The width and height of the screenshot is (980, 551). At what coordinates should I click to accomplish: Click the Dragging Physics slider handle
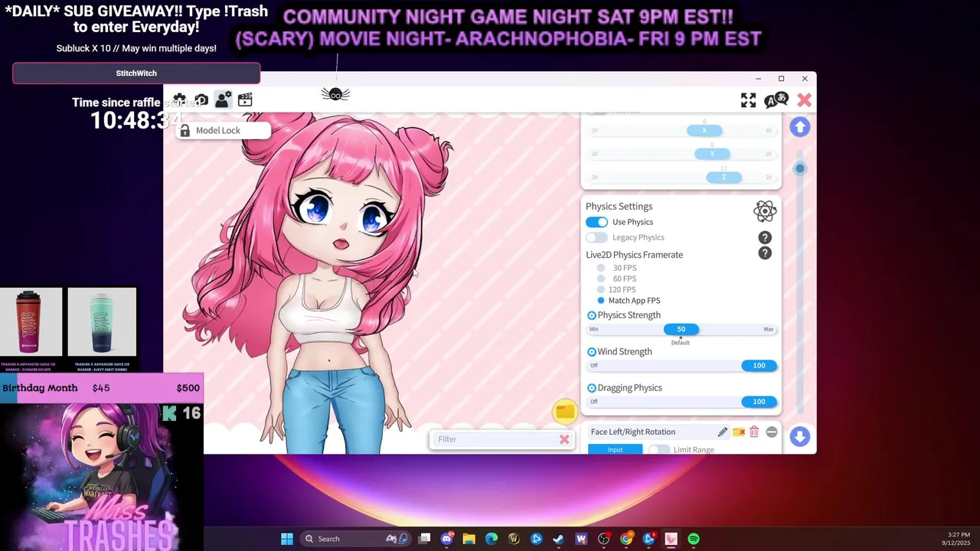pyautogui.click(x=759, y=402)
